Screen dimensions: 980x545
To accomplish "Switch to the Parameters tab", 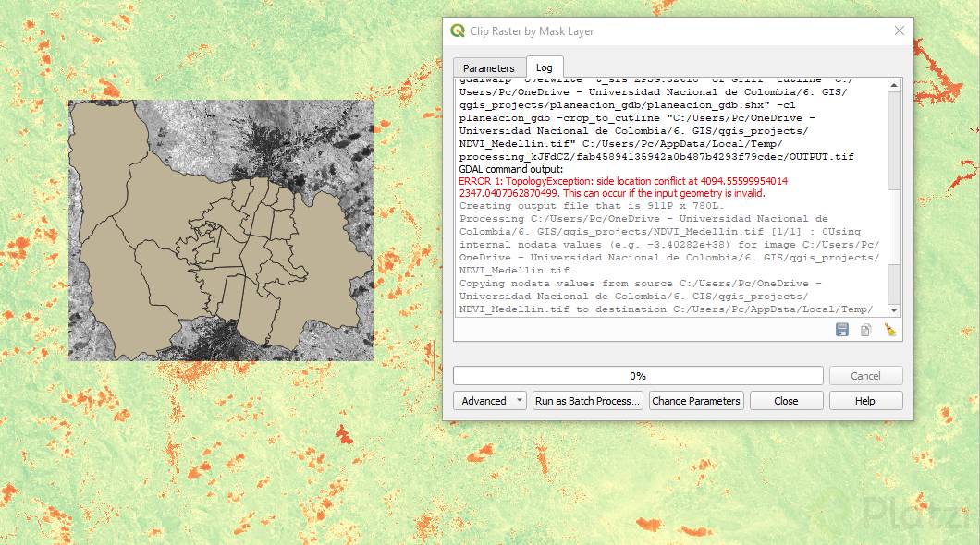I will (x=488, y=67).
